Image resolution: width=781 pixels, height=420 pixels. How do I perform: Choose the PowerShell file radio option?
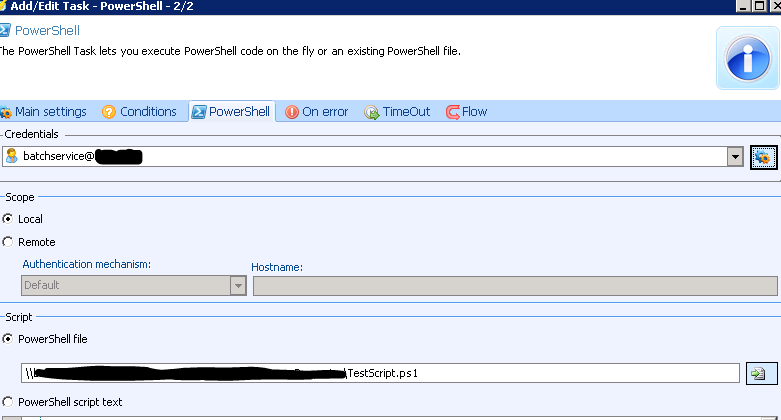coord(7,339)
